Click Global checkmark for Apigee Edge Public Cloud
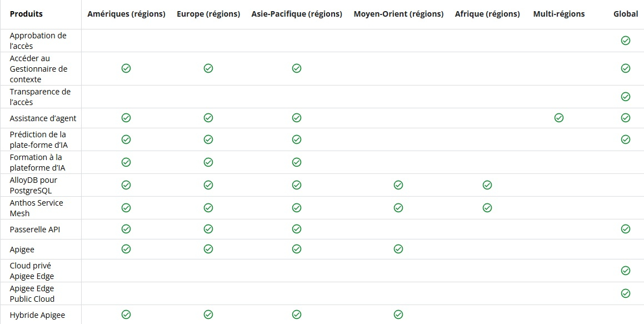644x324 pixels. coord(625,293)
